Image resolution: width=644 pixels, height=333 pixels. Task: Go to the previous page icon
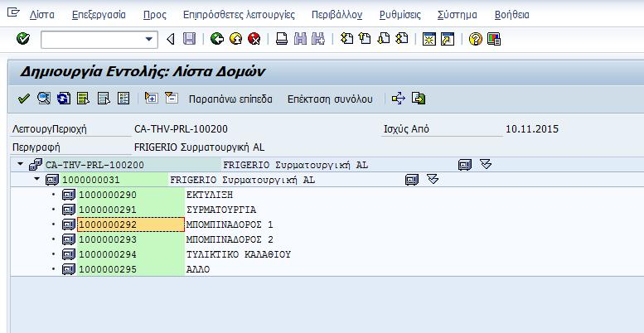click(x=365, y=39)
